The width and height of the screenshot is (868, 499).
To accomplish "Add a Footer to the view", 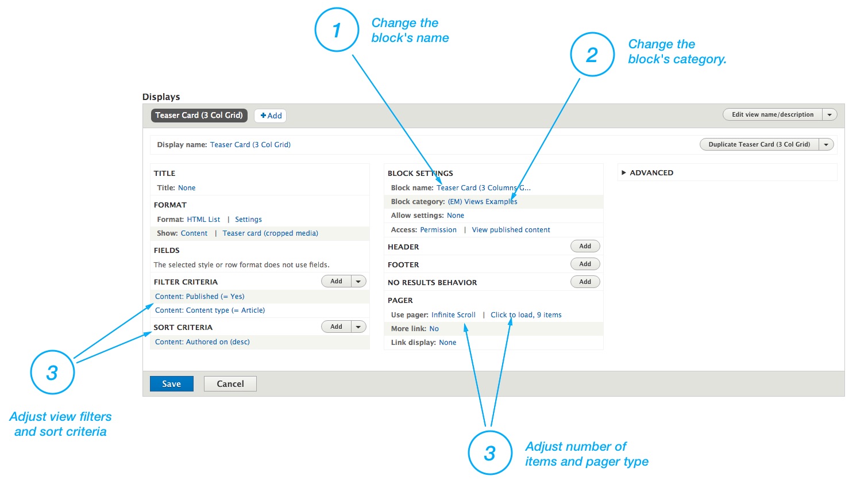I will (585, 264).
